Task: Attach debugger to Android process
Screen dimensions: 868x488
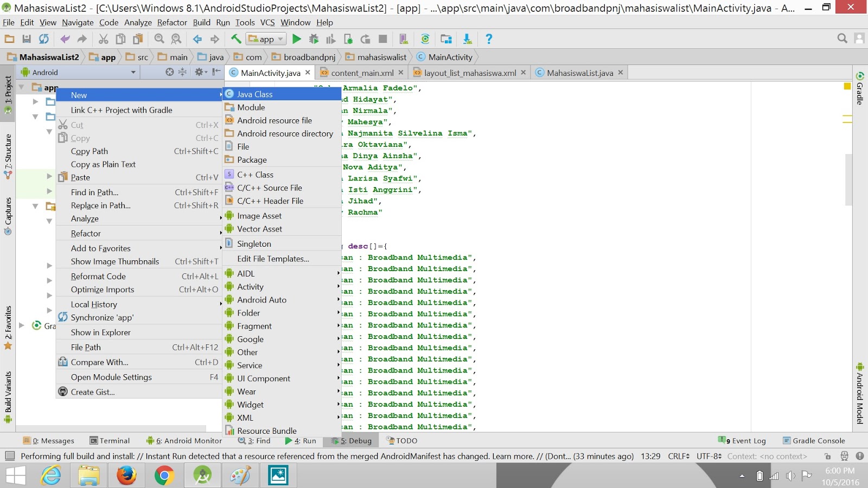Action: 348,38
